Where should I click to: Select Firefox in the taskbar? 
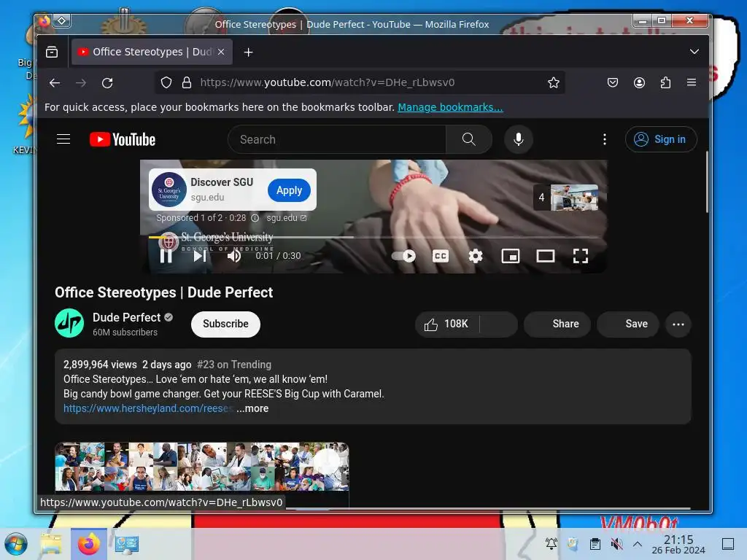[88, 544]
